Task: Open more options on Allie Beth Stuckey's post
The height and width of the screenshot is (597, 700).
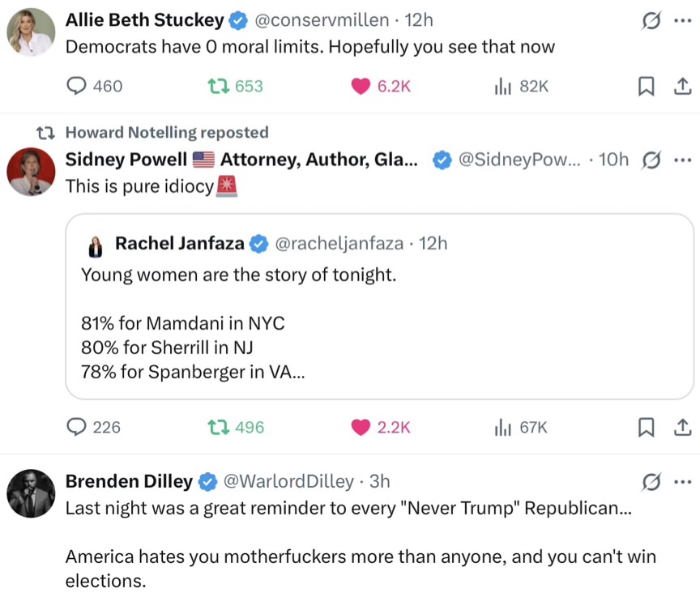Action: [x=682, y=20]
